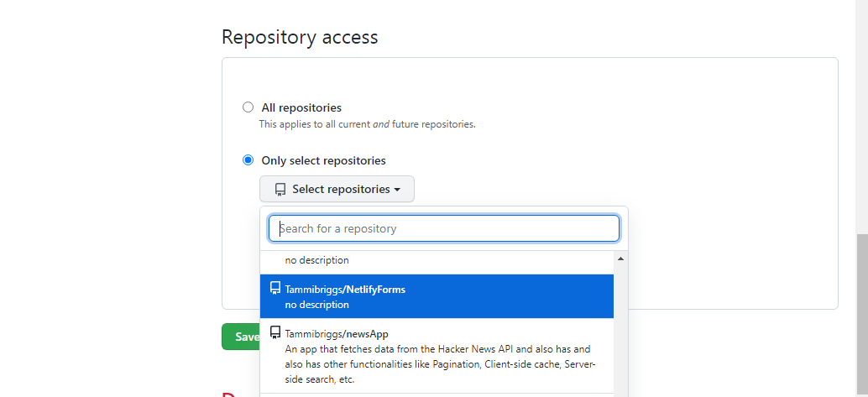The width and height of the screenshot is (868, 397).
Task: Click the repo icon beside Tammibriggs/newsApp
Action: pyautogui.click(x=275, y=332)
